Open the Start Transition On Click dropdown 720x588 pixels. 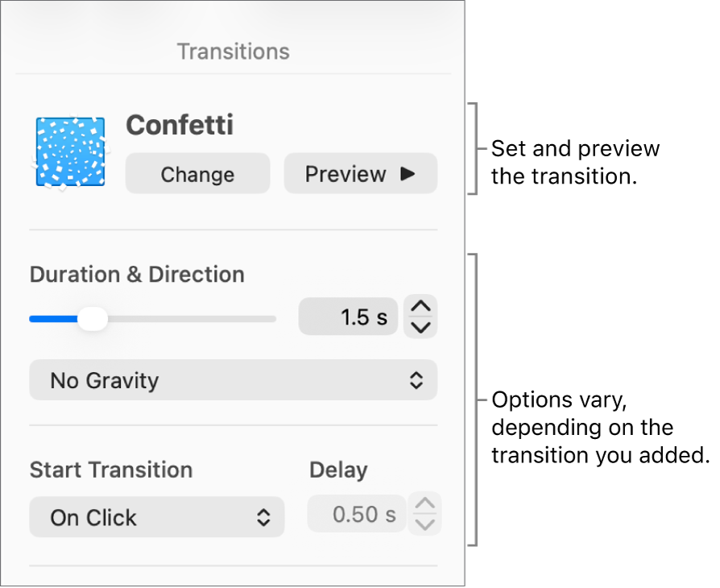[x=157, y=517]
